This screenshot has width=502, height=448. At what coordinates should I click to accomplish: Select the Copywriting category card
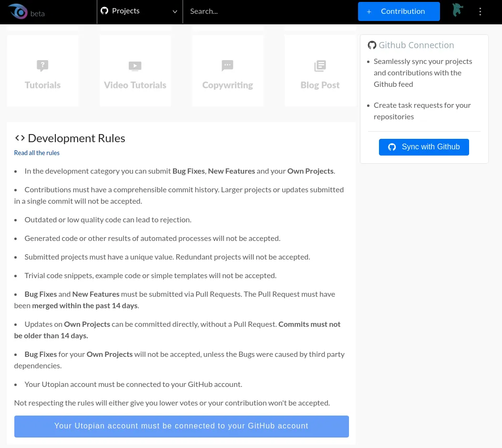227,71
